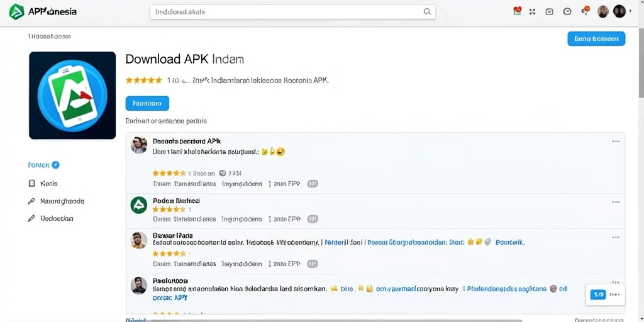Click the third reviewer's bearded avatar

point(139,240)
